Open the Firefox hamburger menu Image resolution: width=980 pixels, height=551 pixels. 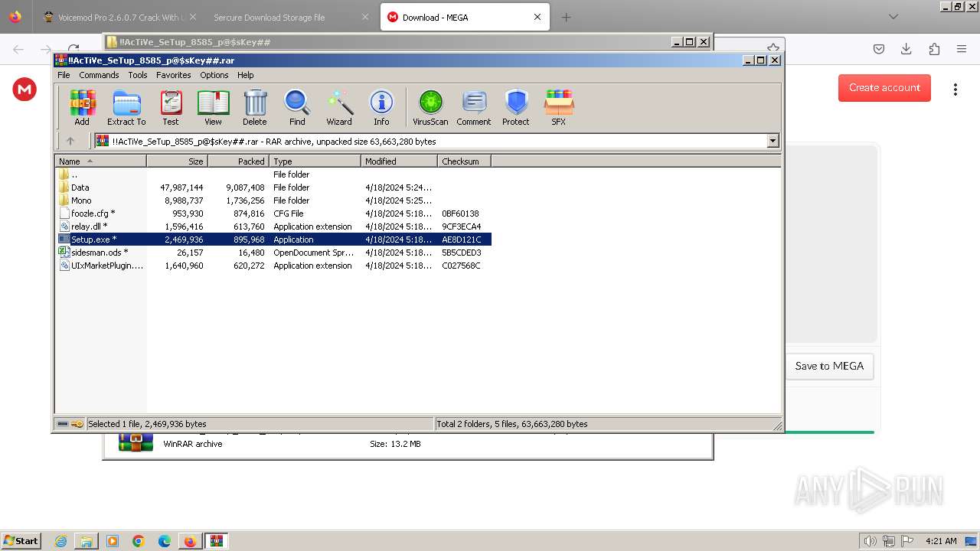pos(962,49)
